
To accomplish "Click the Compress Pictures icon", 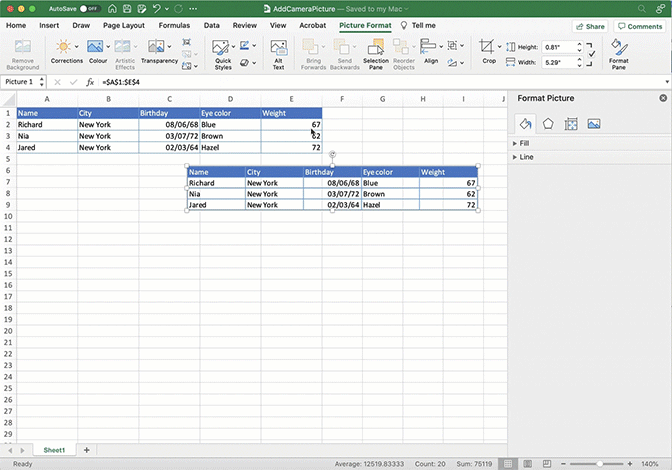I will point(186,42).
